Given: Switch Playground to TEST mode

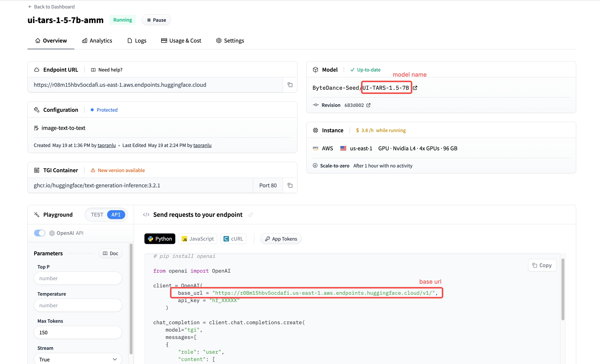Looking at the screenshot, I should (x=97, y=215).
